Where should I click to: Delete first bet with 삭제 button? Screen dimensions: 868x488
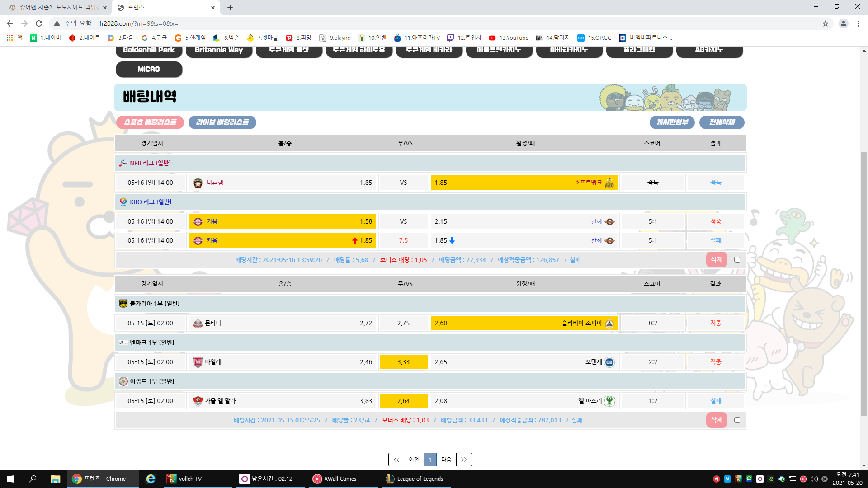point(717,260)
